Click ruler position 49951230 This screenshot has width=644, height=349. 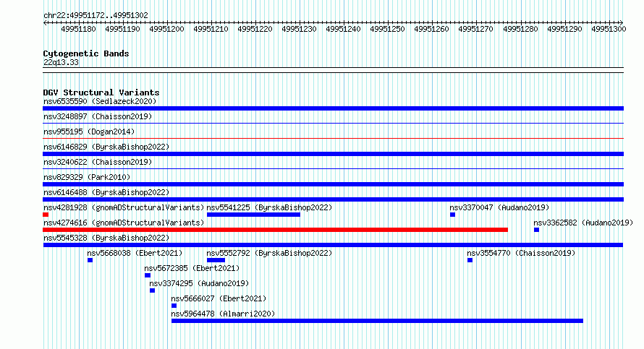click(299, 29)
